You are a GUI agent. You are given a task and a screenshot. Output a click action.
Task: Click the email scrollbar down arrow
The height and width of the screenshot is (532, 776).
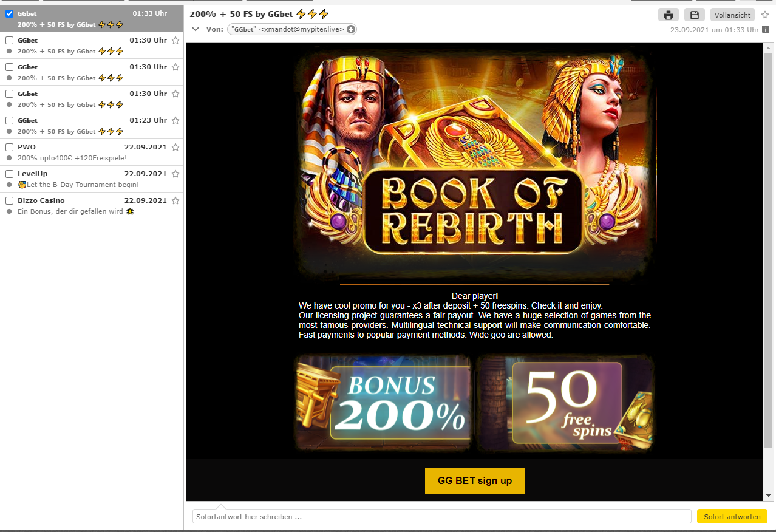tap(768, 496)
